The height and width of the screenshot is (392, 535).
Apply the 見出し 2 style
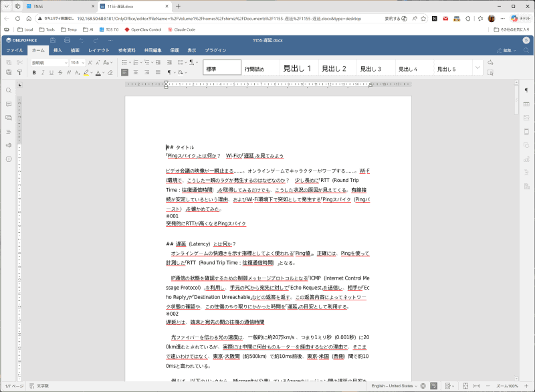pyautogui.click(x=338, y=68)
